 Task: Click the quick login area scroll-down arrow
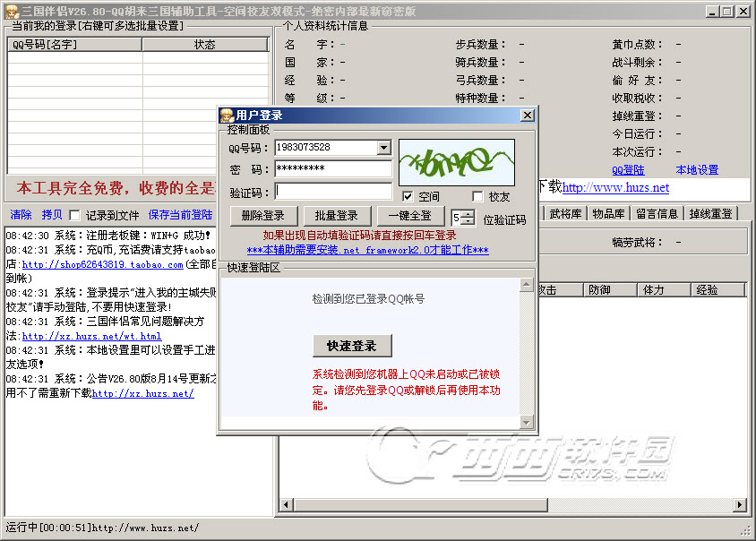click(527, 423)
